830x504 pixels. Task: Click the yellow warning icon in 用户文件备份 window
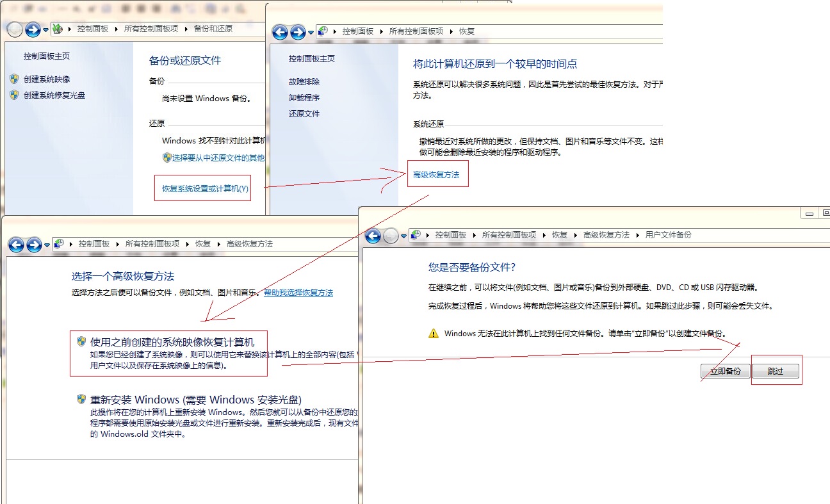point(434,333)
